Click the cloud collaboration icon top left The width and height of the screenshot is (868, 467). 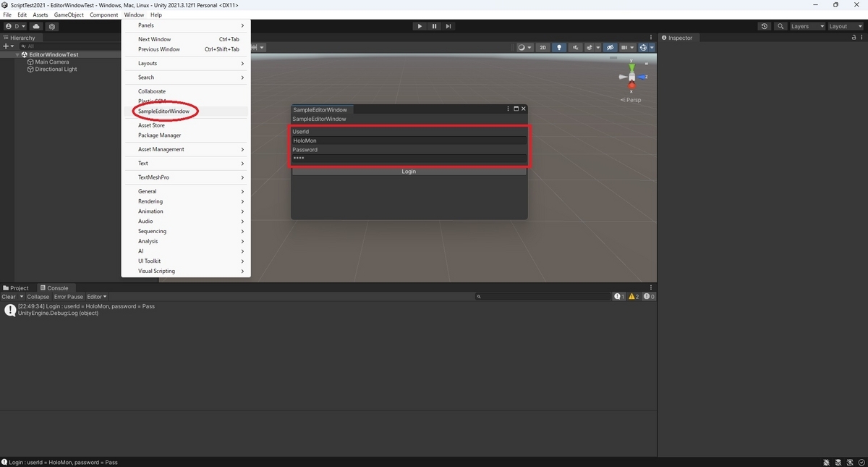[35, 25]
